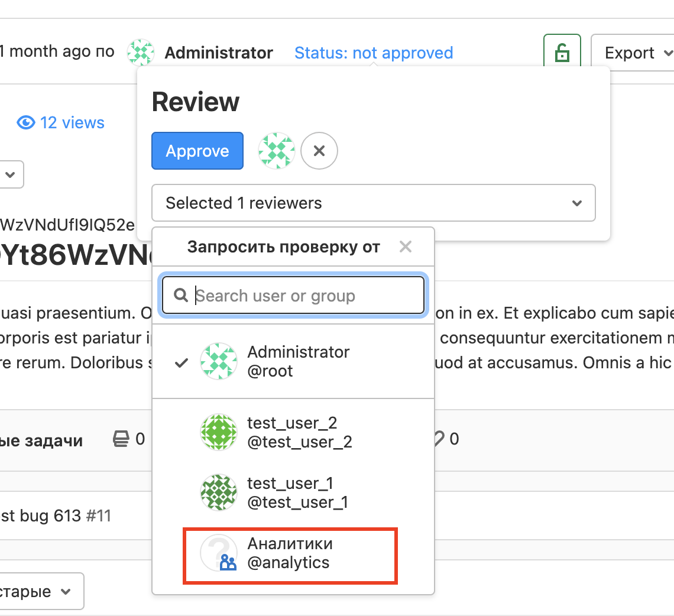
Task: Click the stack icon with count 0
Action: (121, 439)
